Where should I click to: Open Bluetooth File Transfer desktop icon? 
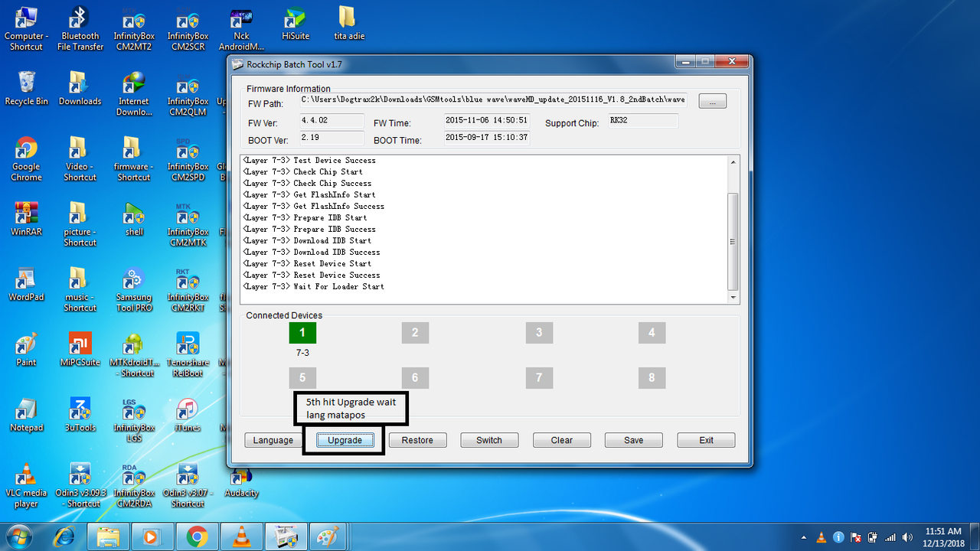point(80,29)
